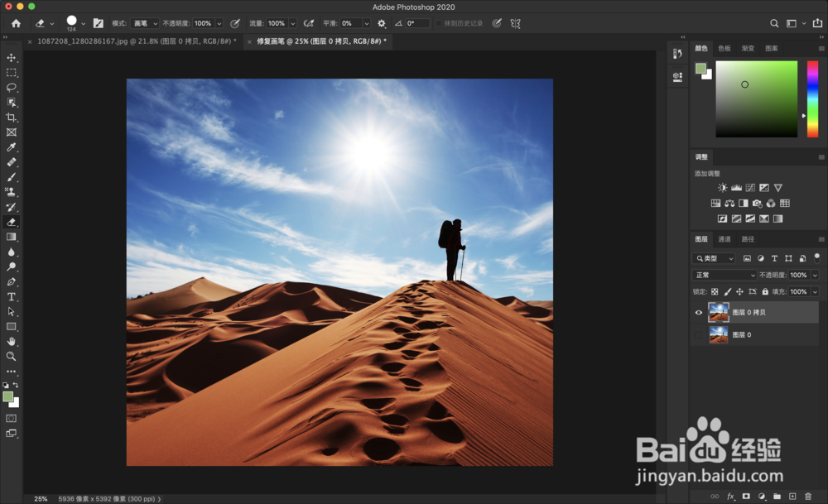Select the Eyedropper tool

coord(11,147)
